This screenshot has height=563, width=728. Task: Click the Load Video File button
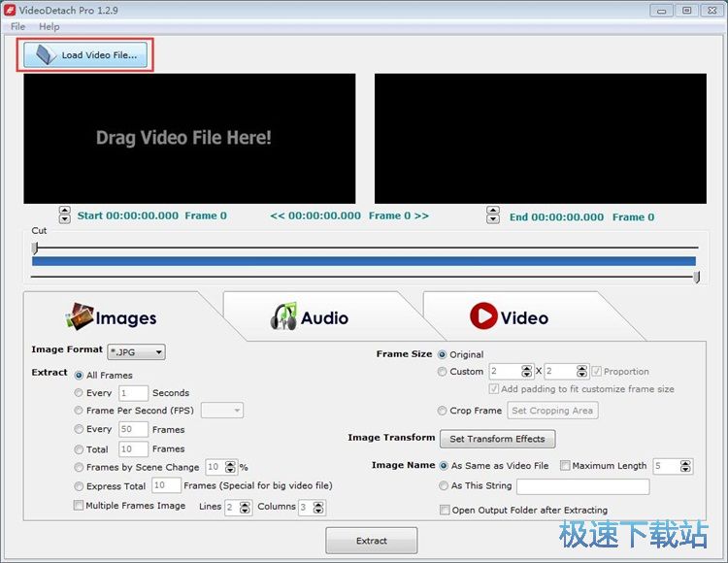[85, 54]
